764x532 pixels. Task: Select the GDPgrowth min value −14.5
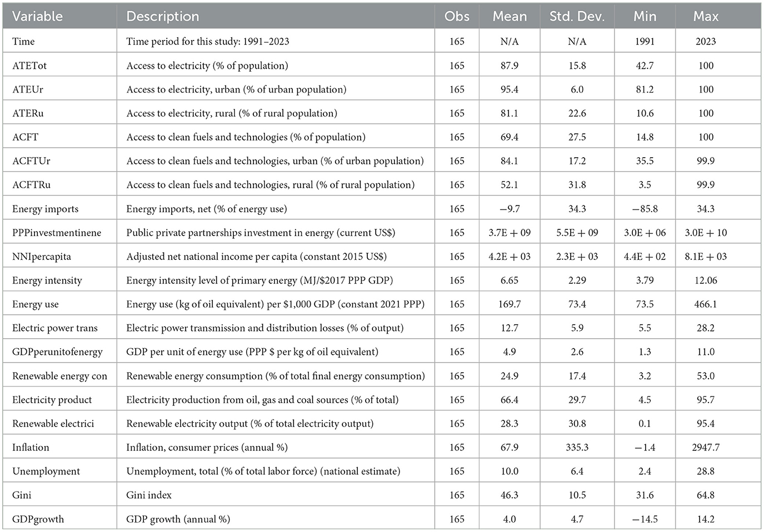pos(645,519)
